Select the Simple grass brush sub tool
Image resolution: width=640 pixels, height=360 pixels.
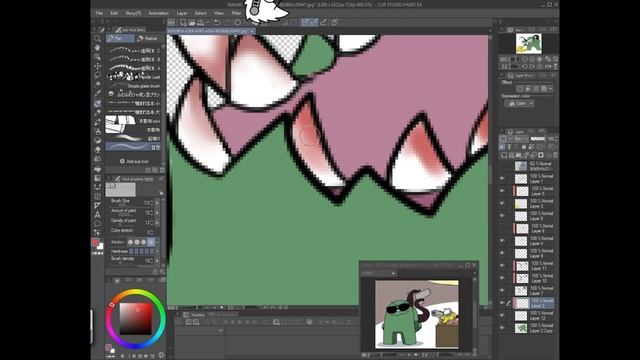click(133, 86)
